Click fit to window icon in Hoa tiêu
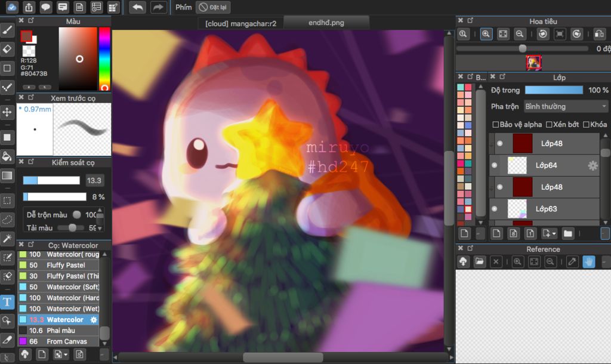Viewport: 611px width, 364px height. 503,34
